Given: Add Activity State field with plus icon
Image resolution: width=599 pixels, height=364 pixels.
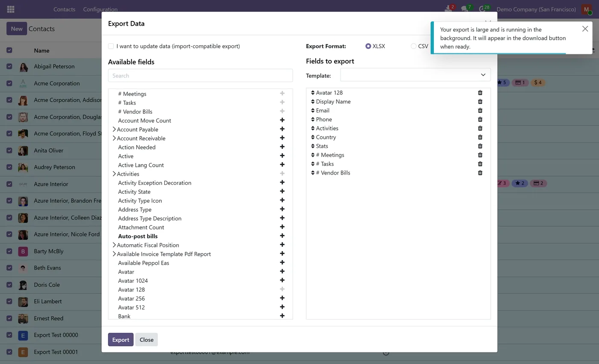Looking at the screenshot, I should coord(282,191).
